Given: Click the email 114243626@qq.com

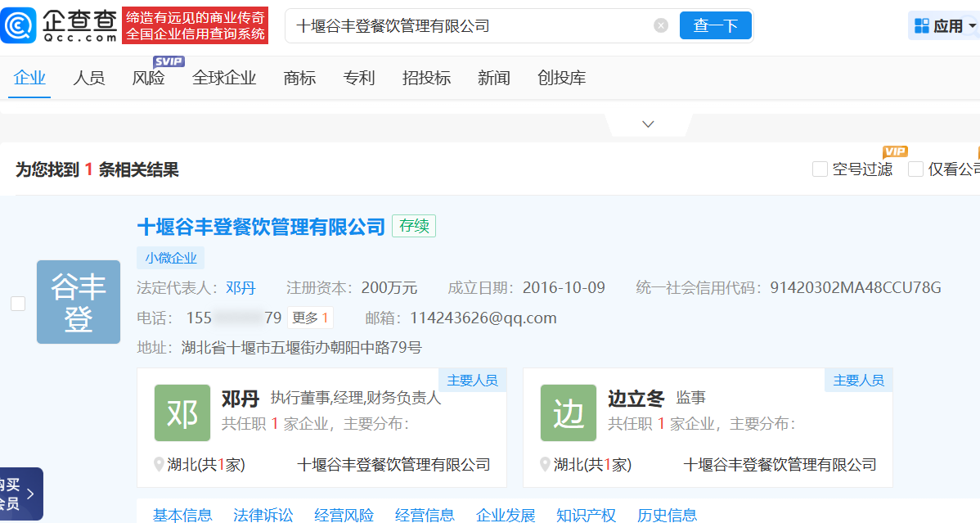Looking at the screenshot, I should (x=483, y=318).
